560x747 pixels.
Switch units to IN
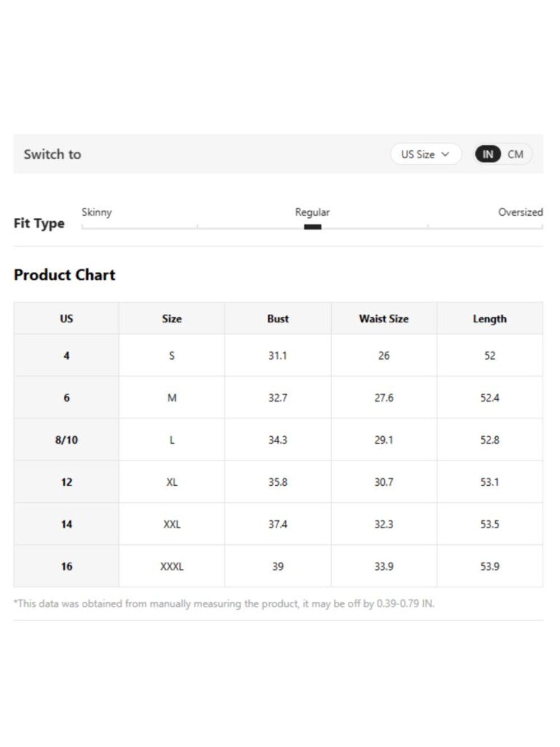(488, 154)
